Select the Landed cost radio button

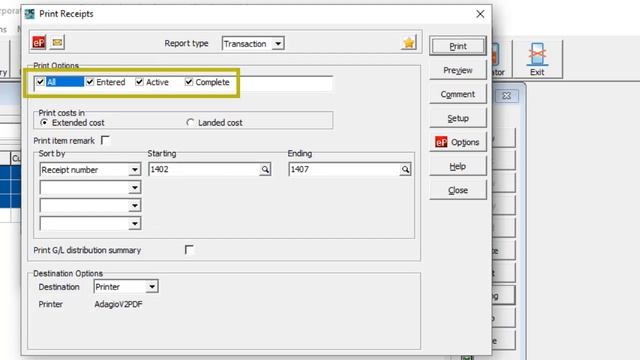pyautogui.click(x=190, y=122)
